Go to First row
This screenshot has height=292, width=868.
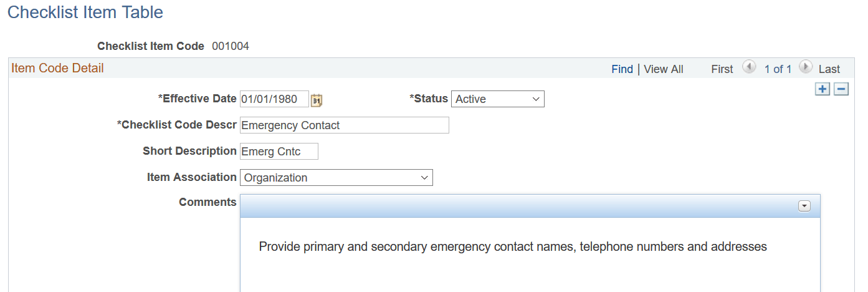click(x=722, y=69)
